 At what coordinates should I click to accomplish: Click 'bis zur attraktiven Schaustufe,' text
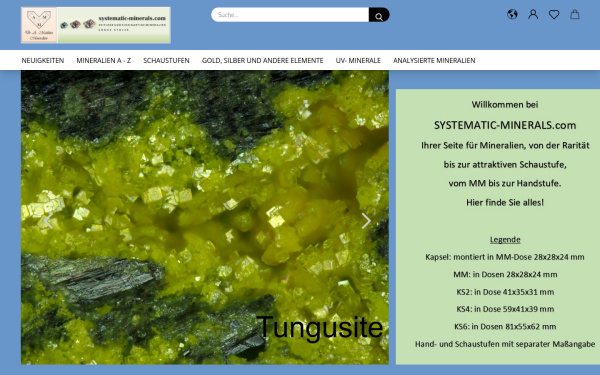tap(505, 165)
